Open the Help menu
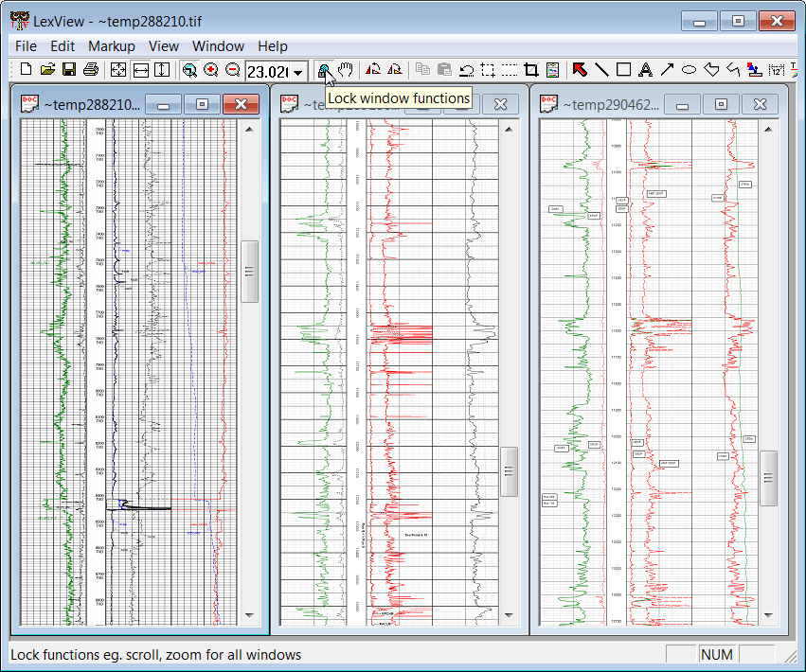This screenshot has width=806, height=672. (x=273, y=46)
